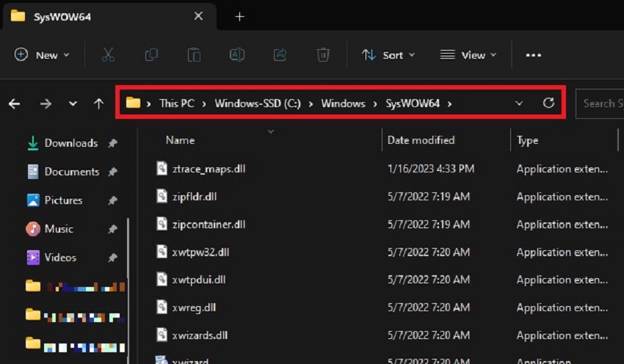624x364 pixels.
Task: Click the Cut scissors icon
Action: pos(108,55)
